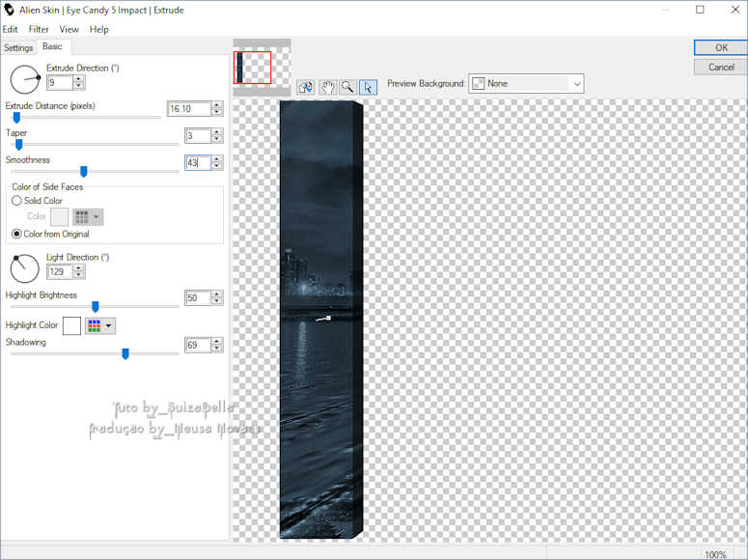
Task: Click the OK button
Action: pos(721,47)
